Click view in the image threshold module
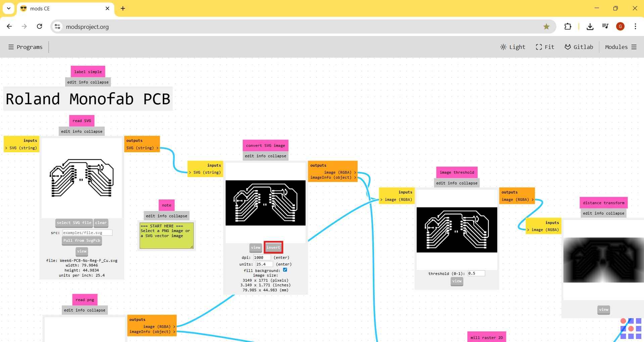 [457, 281]
